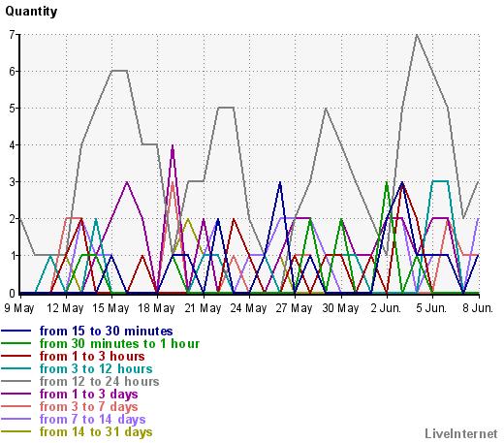This screenshot has width=504, height=443.
Task: Click the gray line peak at value 7
Action: 417,35
